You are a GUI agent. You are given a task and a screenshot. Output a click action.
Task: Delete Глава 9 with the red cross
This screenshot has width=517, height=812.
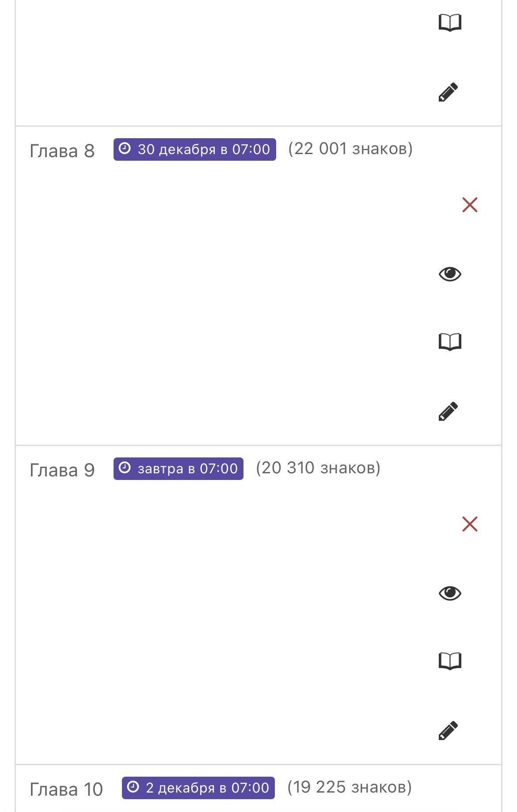(470, 524)
